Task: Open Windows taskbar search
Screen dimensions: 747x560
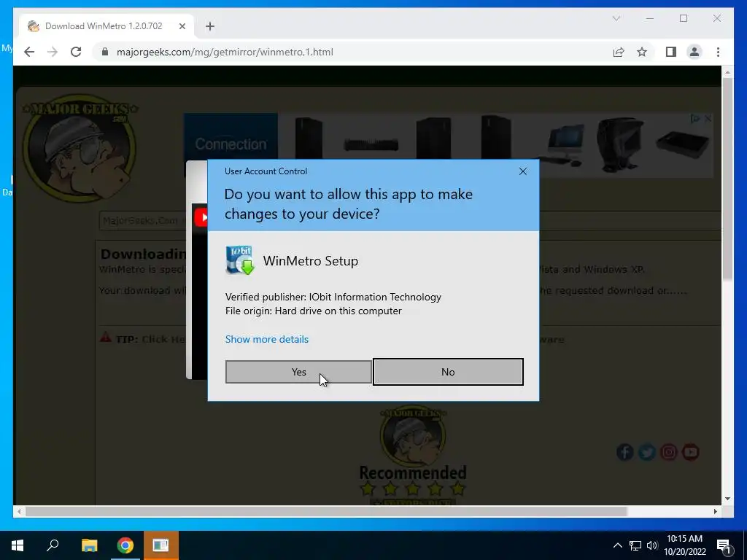Action: [53, 545]
